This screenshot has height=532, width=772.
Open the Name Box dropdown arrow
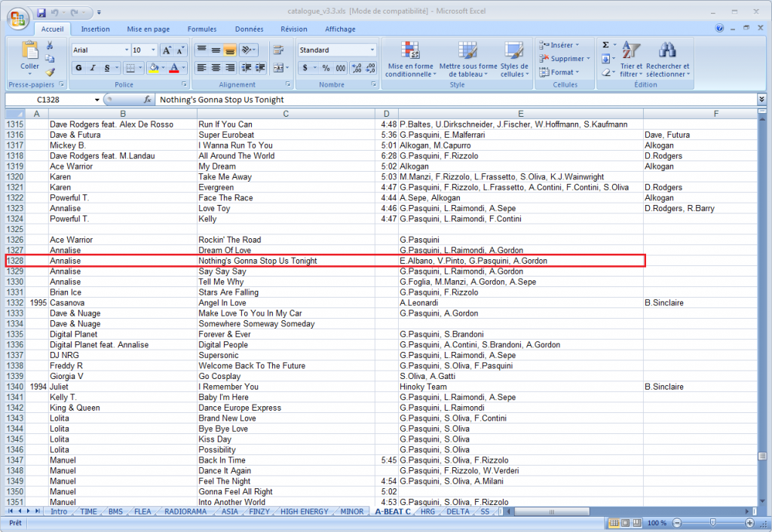(x=97, y=100)
